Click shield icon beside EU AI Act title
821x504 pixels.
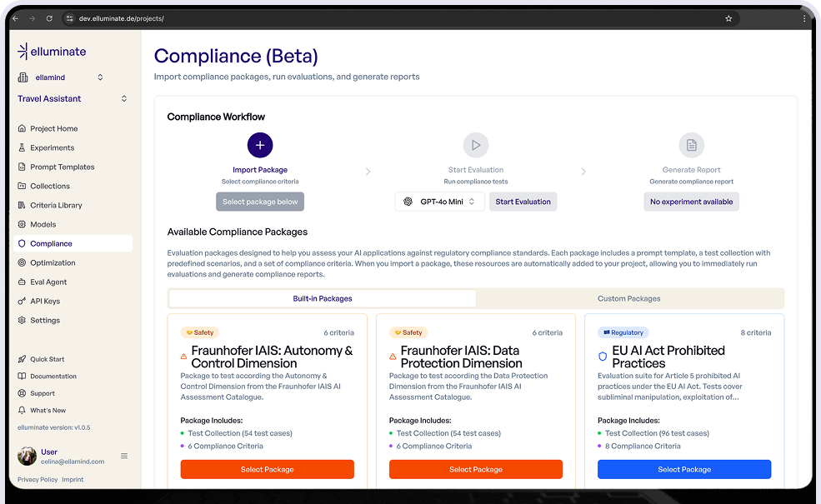(603, 357)
